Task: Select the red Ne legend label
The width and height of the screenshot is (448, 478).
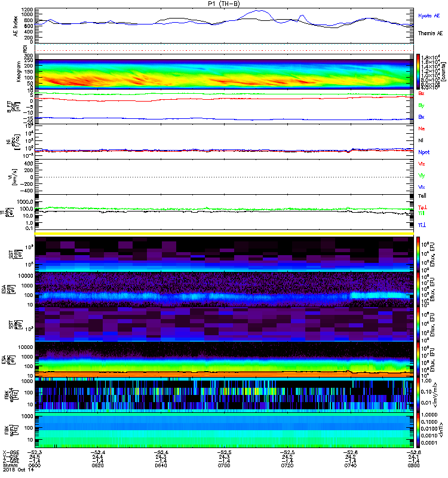Action: (x=422, y=128)
